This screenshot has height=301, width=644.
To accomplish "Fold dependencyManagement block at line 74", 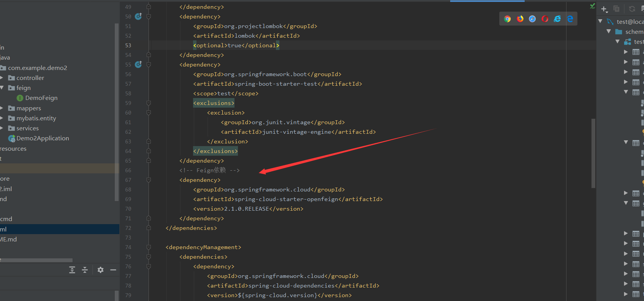I will tap(149, 247).
